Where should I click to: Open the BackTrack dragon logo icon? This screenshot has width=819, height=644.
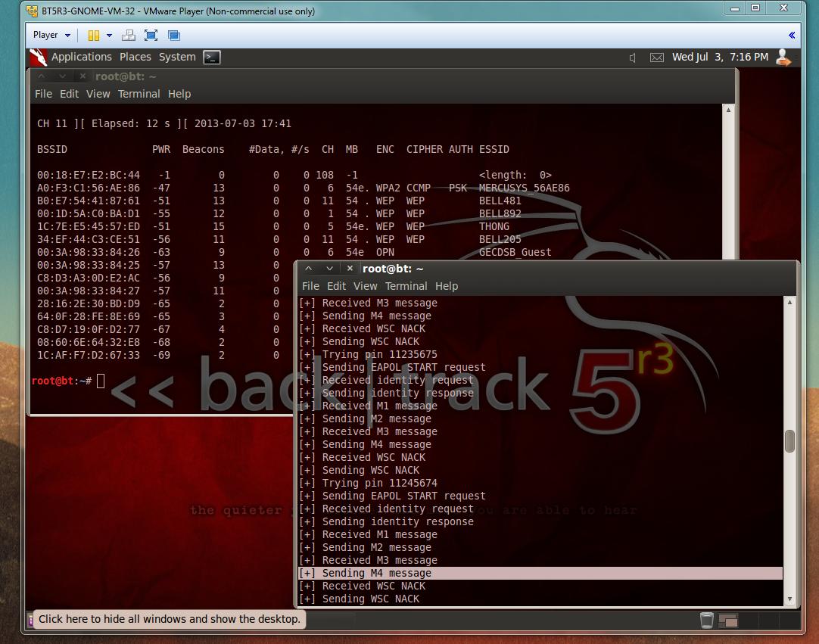tap(38, 57)
